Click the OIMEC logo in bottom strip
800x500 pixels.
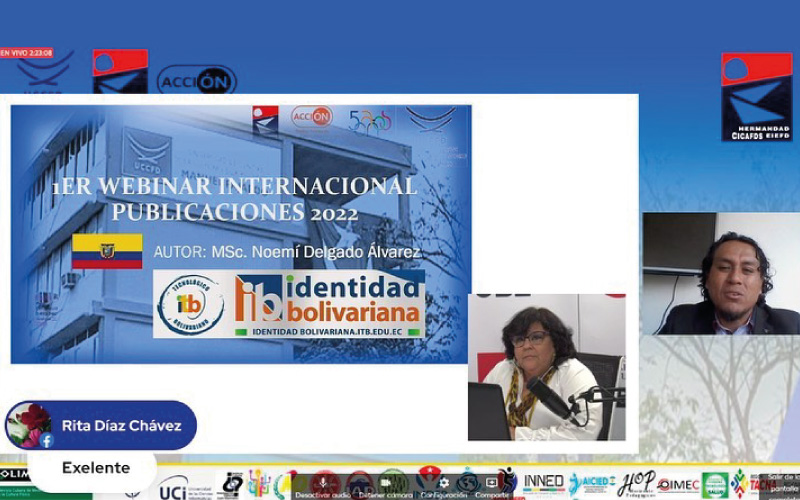678,485
